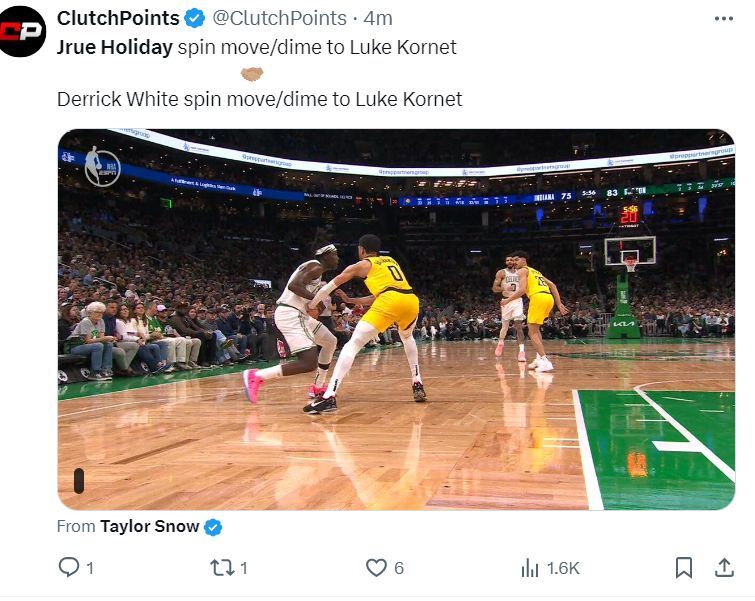The width and height of the screenshot is (755, 601).
Task: Click the verified badge beside ClutchPoints name
Action: 195,19
